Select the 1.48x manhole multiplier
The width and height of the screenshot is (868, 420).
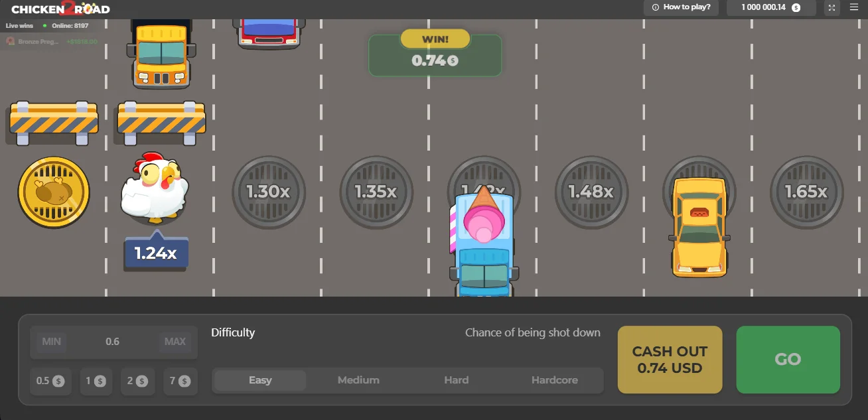pos(591,192)
